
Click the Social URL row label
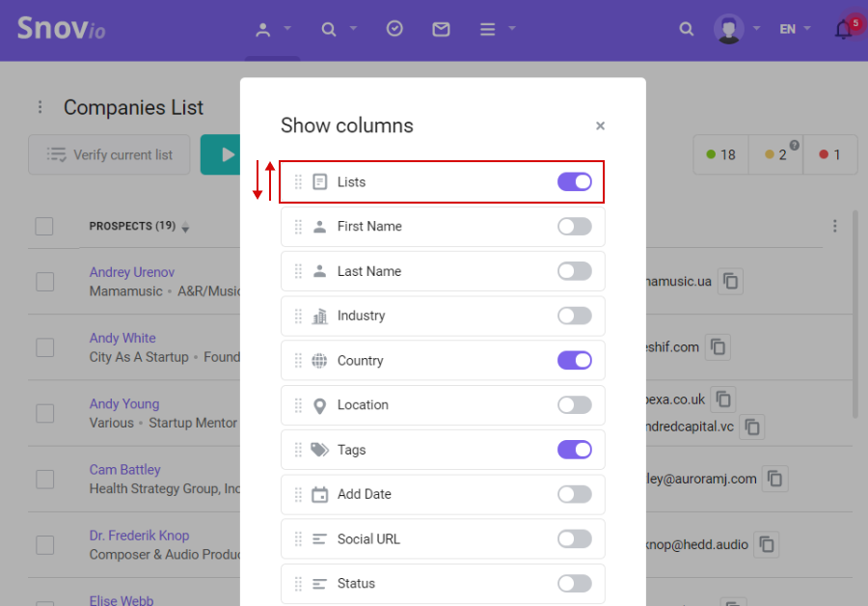pyautogui.click(x=368, y=539)
